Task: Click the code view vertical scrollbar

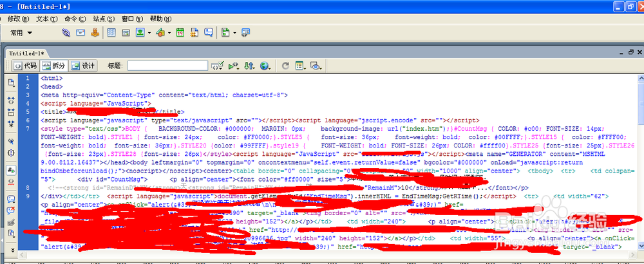Action: (641, 162)
